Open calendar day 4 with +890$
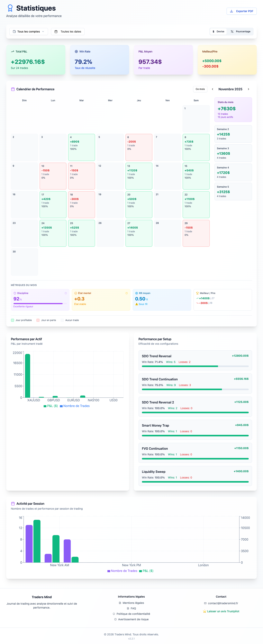 [81, 147]
